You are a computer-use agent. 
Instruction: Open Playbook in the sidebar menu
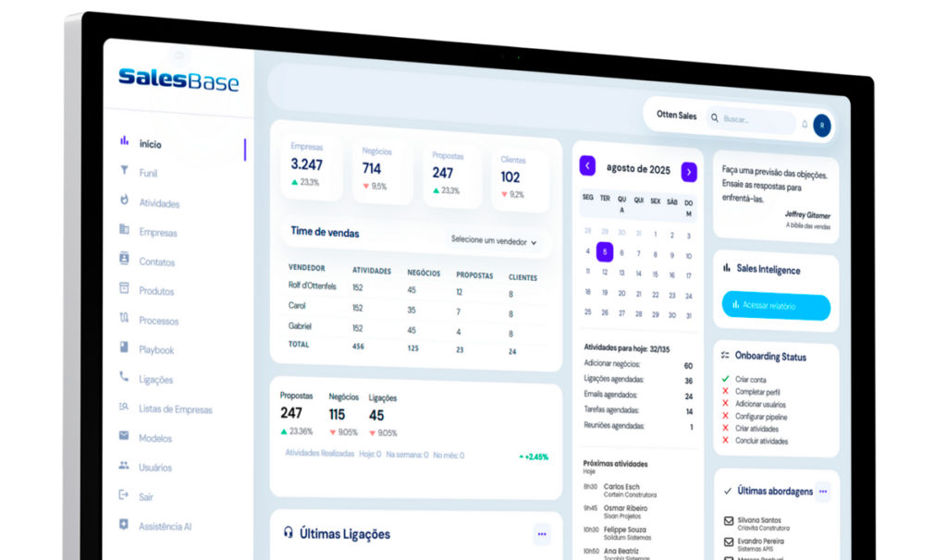click(x=156, y=350)
